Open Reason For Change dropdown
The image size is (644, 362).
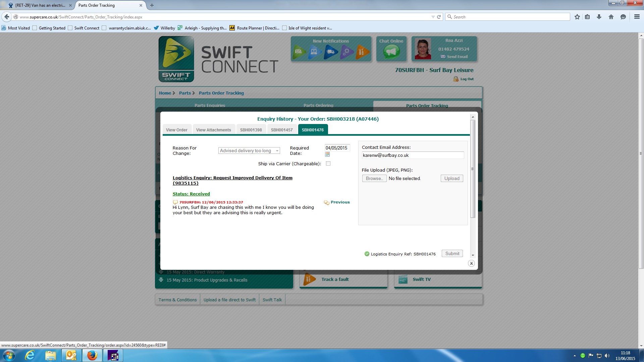[x=249, y=151]
